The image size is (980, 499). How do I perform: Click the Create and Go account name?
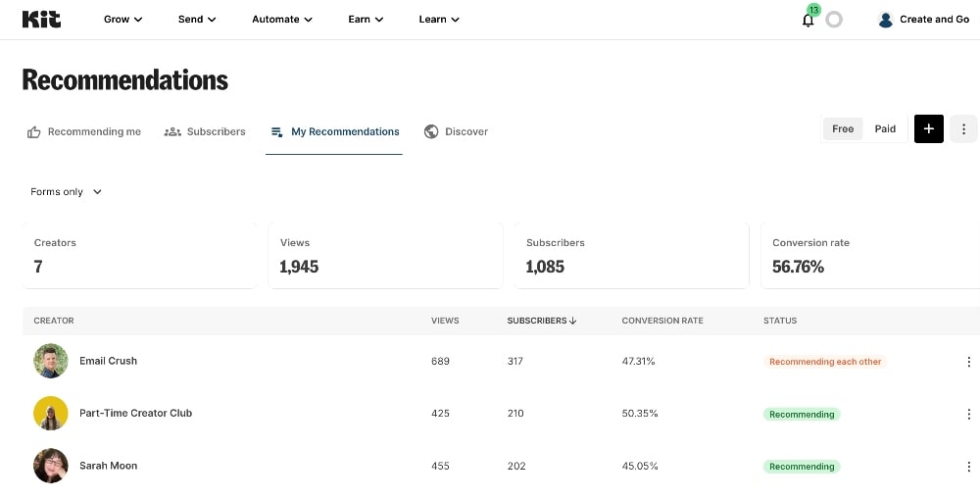click(x=934, y=20)
